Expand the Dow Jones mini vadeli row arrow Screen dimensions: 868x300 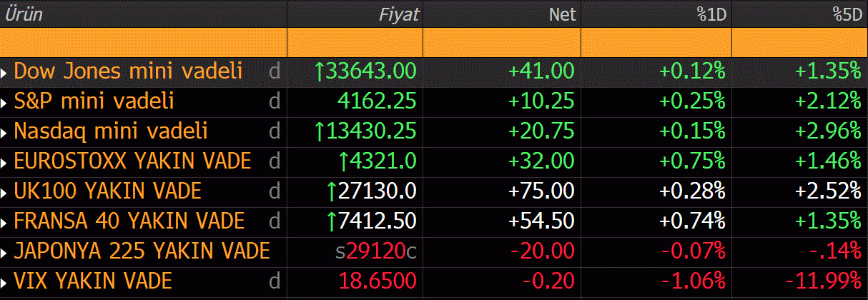click(5, 72)
